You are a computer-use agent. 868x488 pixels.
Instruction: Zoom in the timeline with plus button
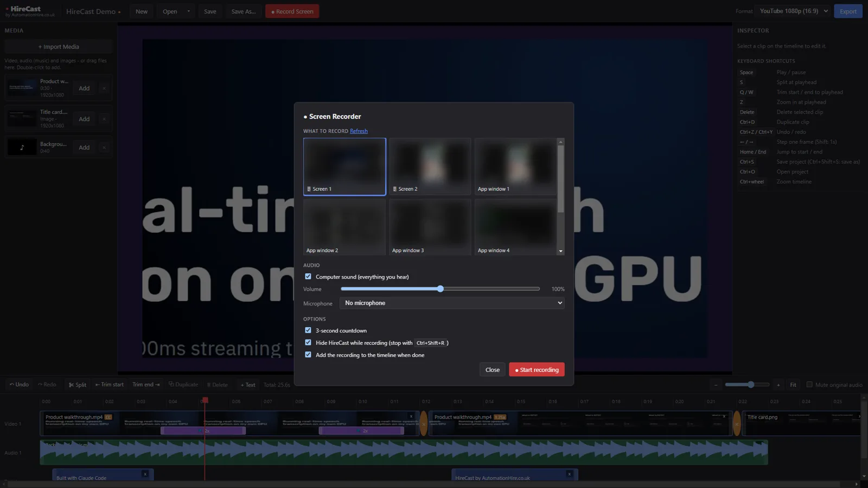[778, 385]
